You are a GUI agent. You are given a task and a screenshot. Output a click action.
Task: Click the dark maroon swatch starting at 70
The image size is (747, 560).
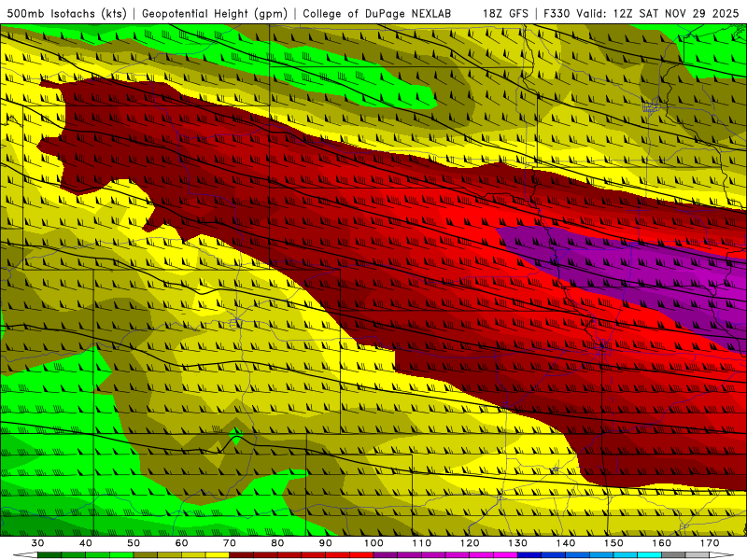pos(242,554)
